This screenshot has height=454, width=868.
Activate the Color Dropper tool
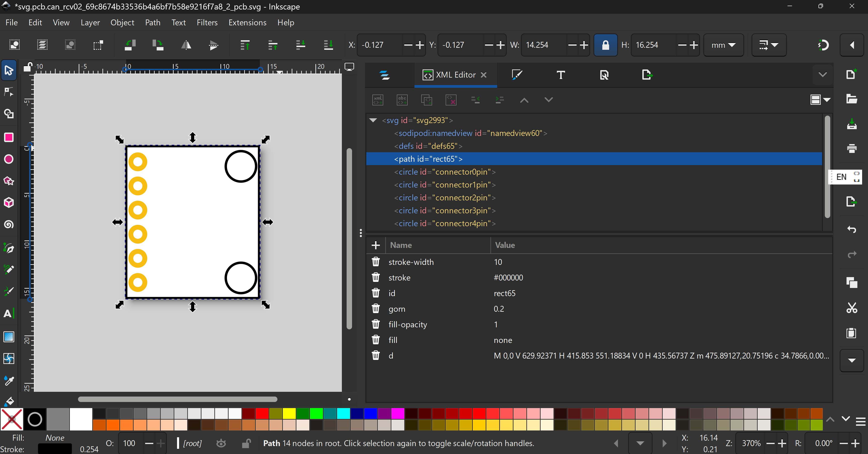coord(9,381)
